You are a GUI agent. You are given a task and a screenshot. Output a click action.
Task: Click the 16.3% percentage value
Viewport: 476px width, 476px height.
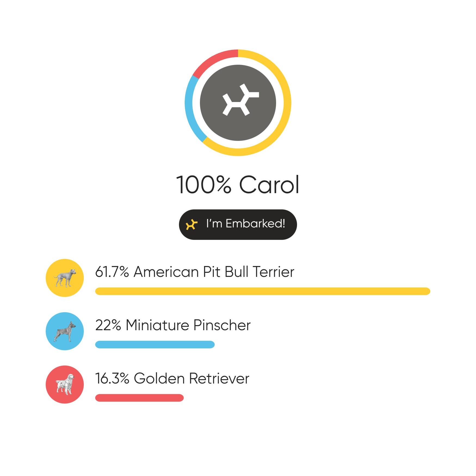[112, 378]
